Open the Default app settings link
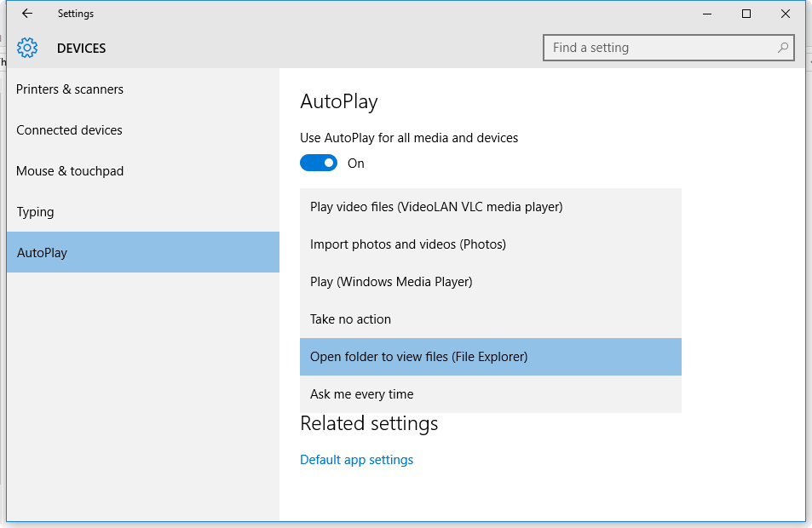 (x=356, y=460)
